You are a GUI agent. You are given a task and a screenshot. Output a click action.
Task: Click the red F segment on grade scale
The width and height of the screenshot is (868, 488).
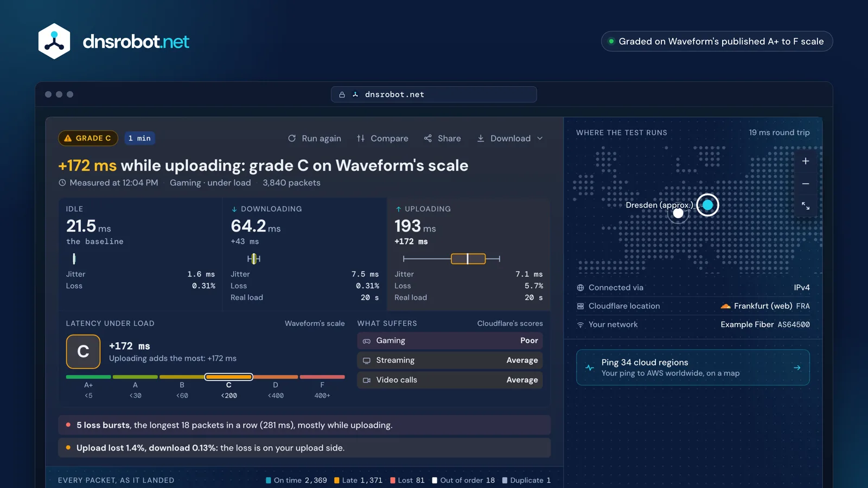coord(322,377)
